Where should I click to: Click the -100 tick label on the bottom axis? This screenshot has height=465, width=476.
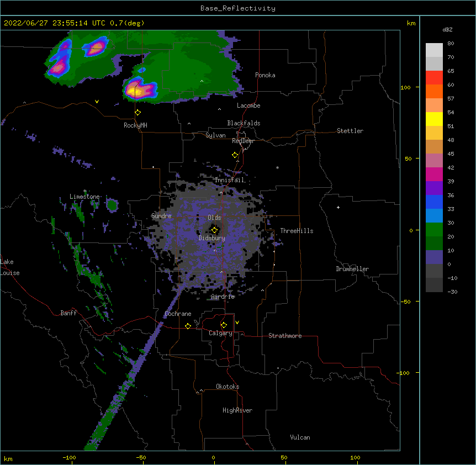click(x=70, y=457)
